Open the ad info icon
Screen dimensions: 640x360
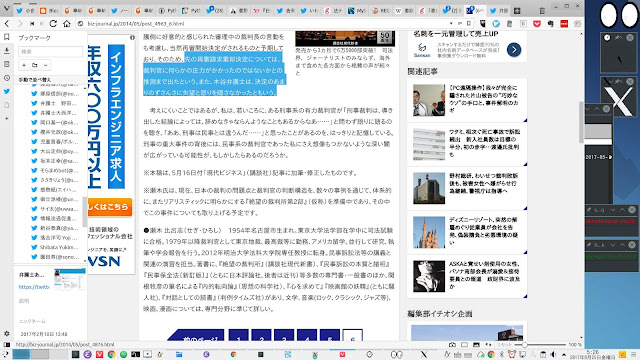click(132, 38)
